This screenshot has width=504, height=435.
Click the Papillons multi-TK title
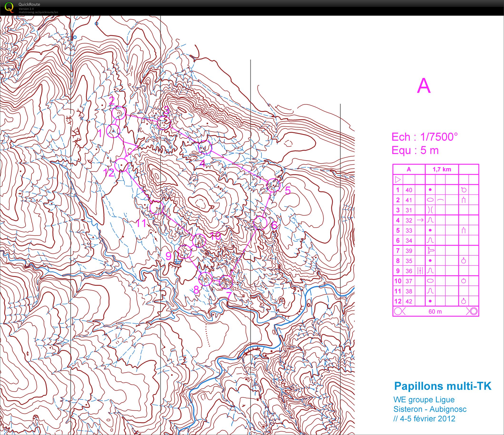pyautogui.click(x=443, y=386)
